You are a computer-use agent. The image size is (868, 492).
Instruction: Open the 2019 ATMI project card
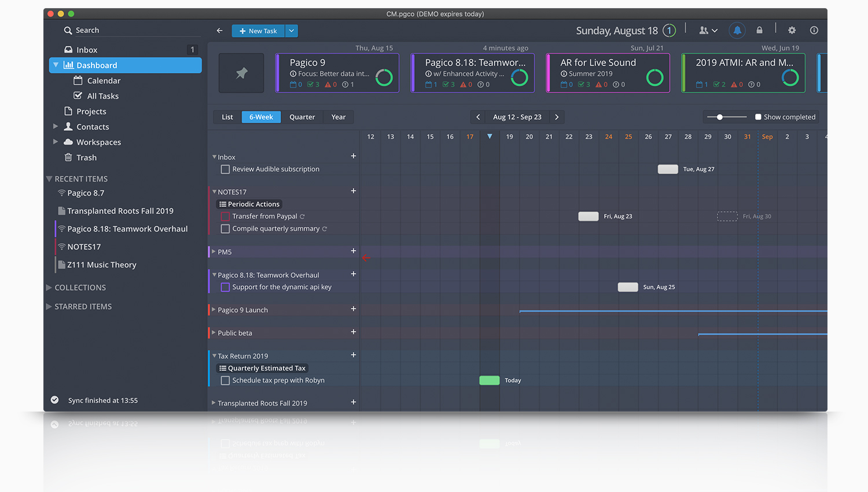coord(744,73)
